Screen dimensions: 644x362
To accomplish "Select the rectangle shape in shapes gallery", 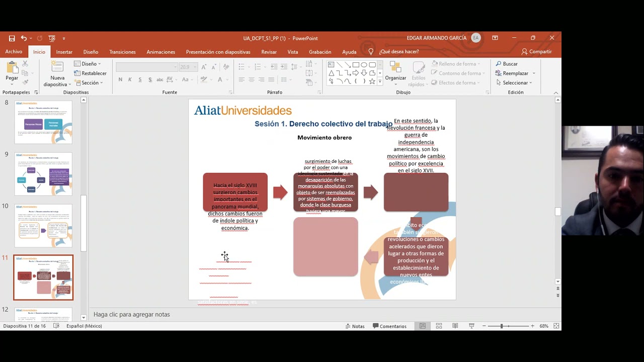I will 356,65.
